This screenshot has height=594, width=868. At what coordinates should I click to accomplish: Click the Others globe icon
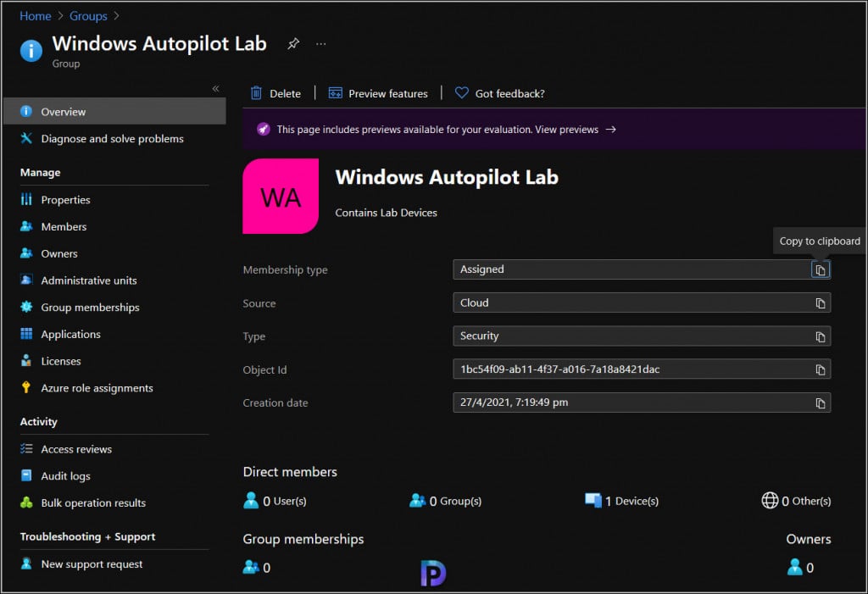coord(770,500)
